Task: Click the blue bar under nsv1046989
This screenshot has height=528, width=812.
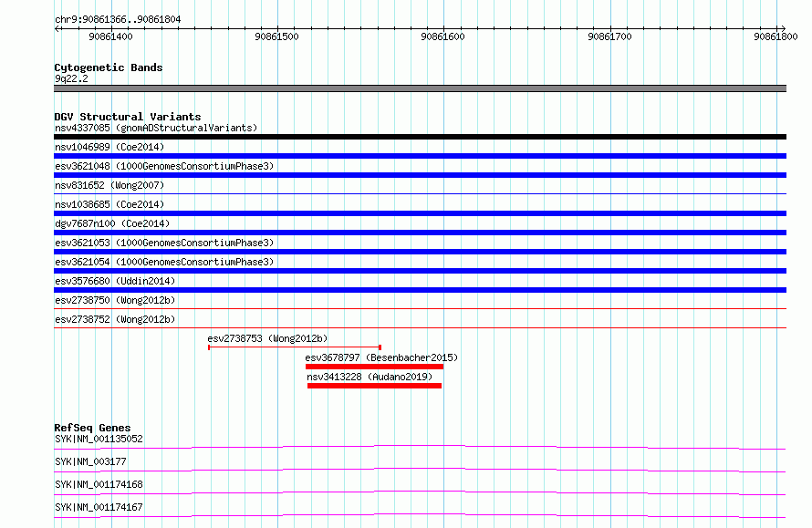Action: 420,156
